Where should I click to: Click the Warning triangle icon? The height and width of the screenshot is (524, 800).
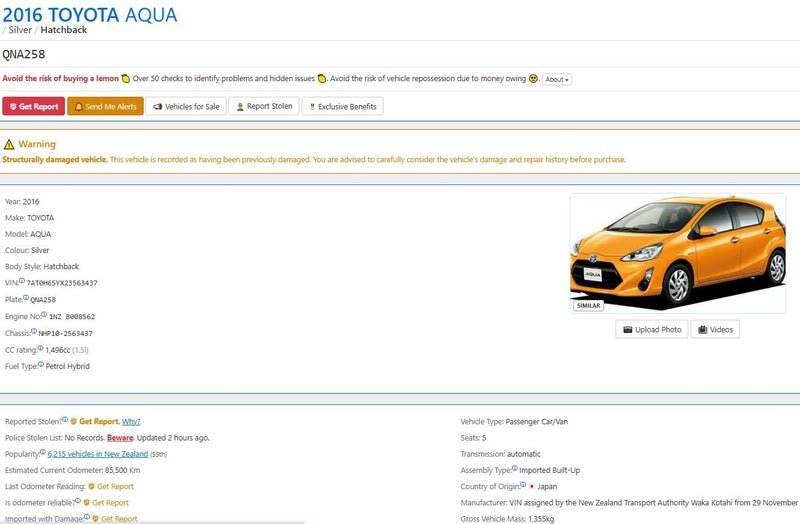[x=9, y=144]
